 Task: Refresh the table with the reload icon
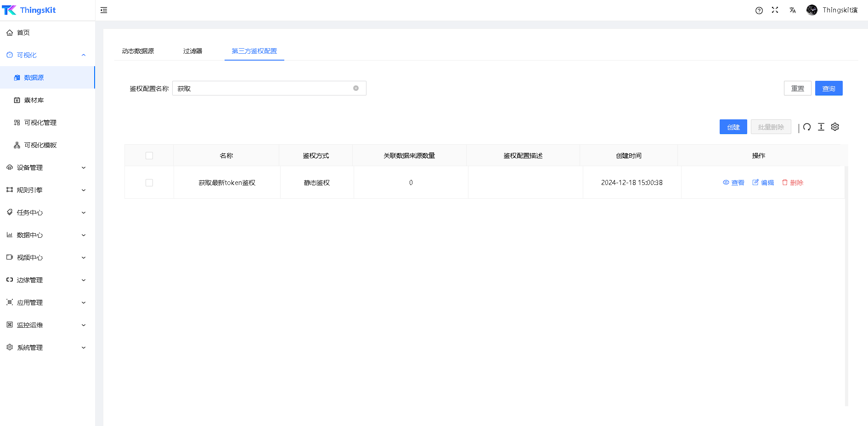pos(807,127)
